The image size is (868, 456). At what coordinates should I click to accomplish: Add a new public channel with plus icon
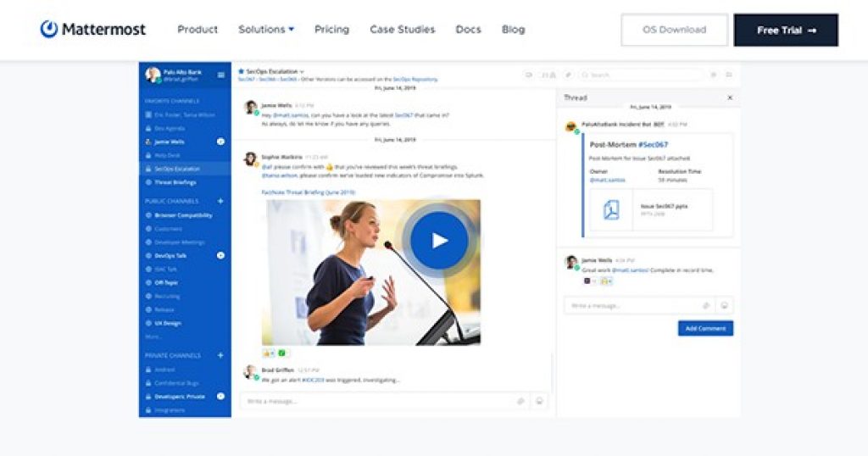point(220,201)
